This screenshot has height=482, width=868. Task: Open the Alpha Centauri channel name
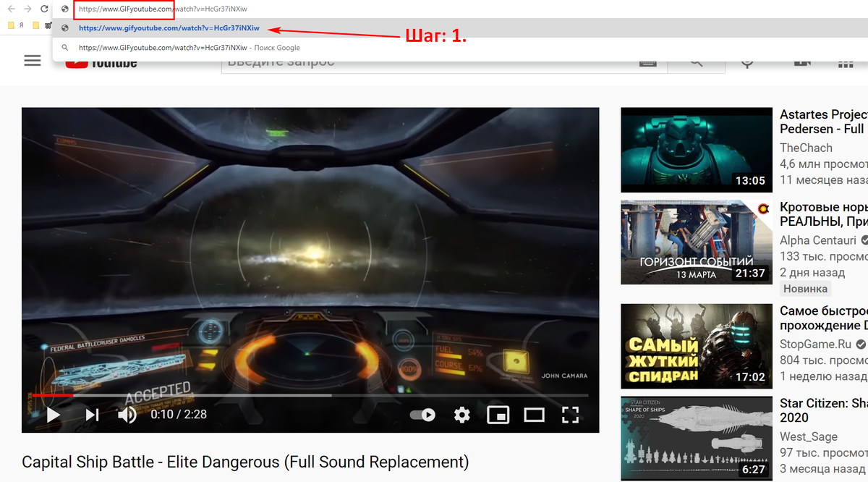point(818,240)
